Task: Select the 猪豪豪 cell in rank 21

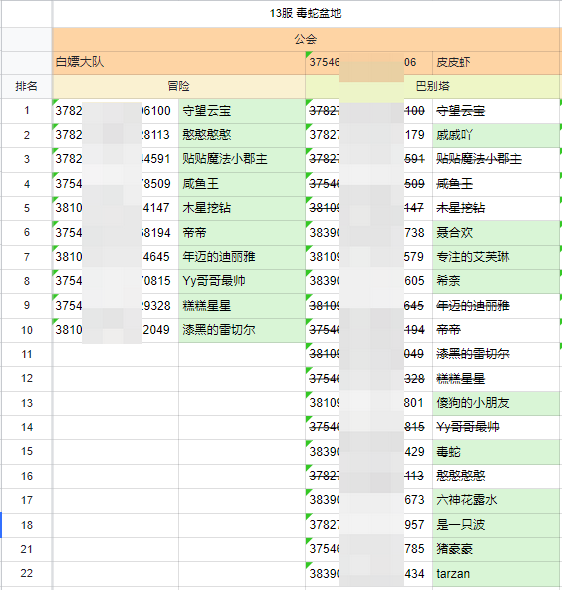Action: [496, 549]
